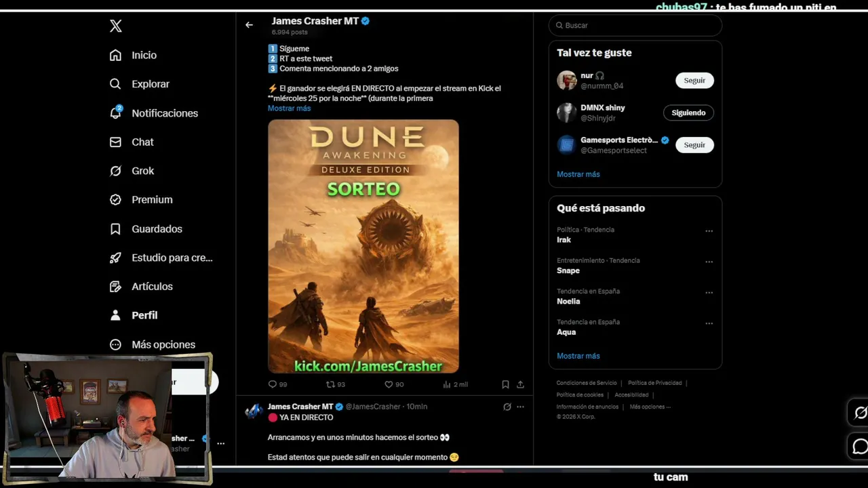This screenshot has height=488, width=868.
Task: Click the Estudio para creadores rocket icon
Action: tap(115, 258)
